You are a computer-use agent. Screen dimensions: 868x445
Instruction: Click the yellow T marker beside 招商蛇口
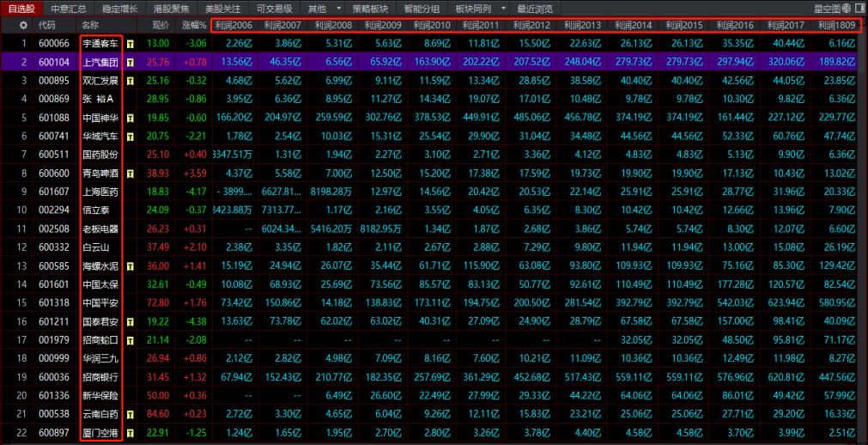(131, 340)
